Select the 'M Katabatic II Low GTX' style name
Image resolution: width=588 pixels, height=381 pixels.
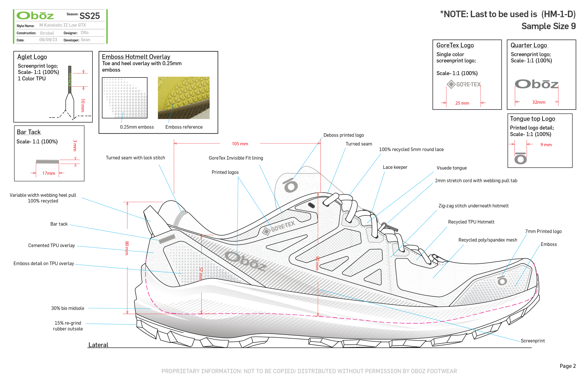coord(63,25)
